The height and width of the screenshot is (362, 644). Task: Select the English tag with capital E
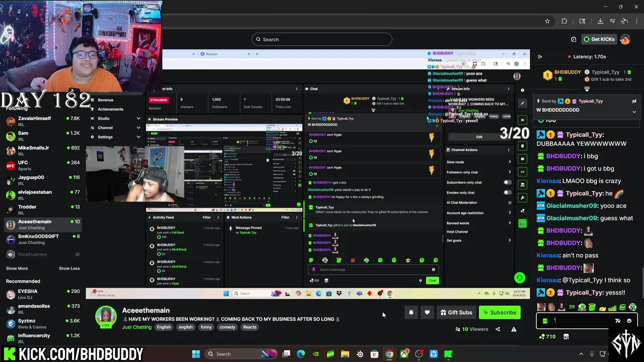coord(164,327)
